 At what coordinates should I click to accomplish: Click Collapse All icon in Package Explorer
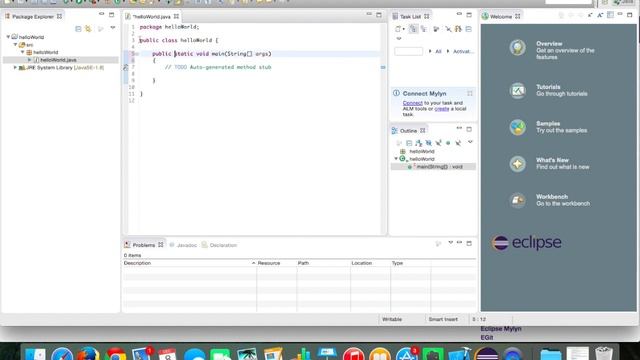point(78,29)
